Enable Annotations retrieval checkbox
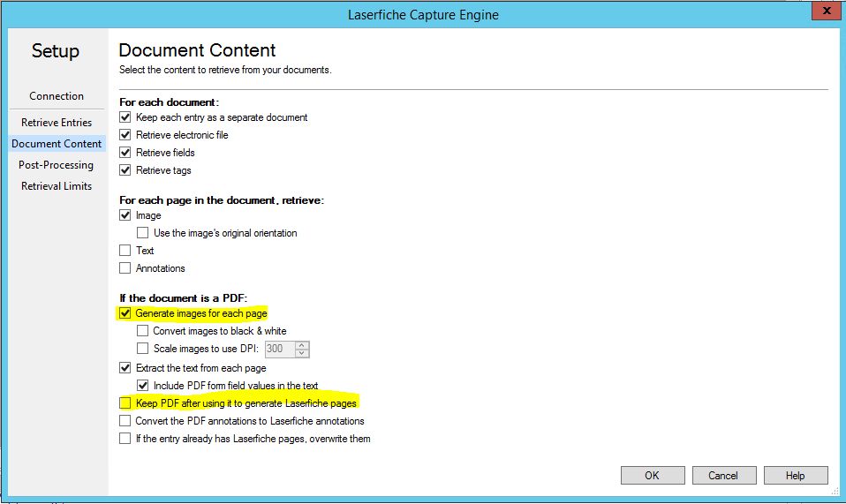Screen dimensions: 846x504 (125, 268)
